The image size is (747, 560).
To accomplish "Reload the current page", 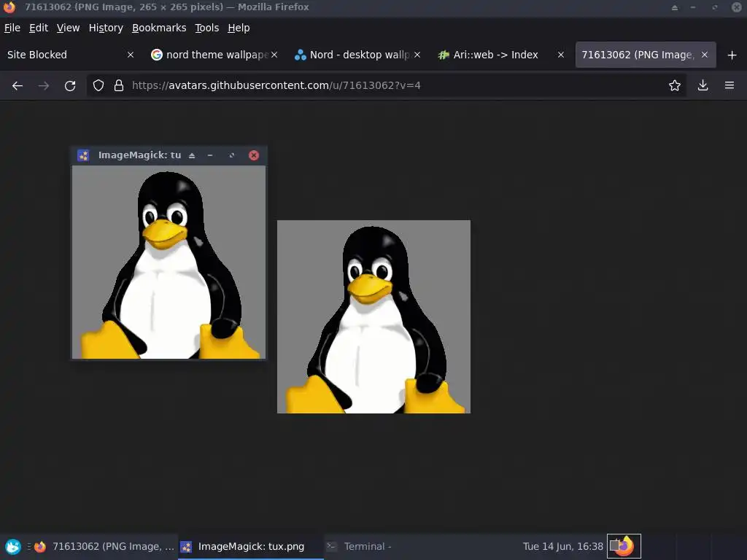I will pyautogui.click(x=70, y=86).
